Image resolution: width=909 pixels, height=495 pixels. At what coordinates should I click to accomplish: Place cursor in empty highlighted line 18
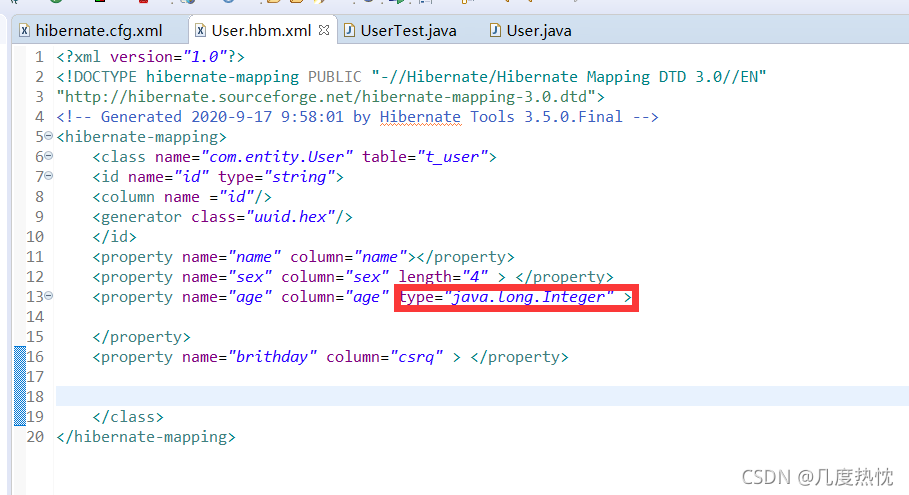pos(482,396)
